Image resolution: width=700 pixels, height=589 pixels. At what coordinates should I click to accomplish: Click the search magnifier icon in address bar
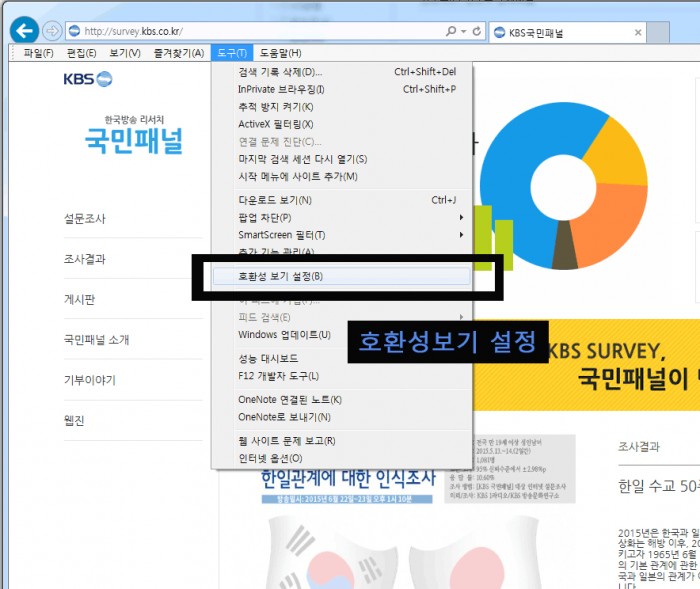452,32
